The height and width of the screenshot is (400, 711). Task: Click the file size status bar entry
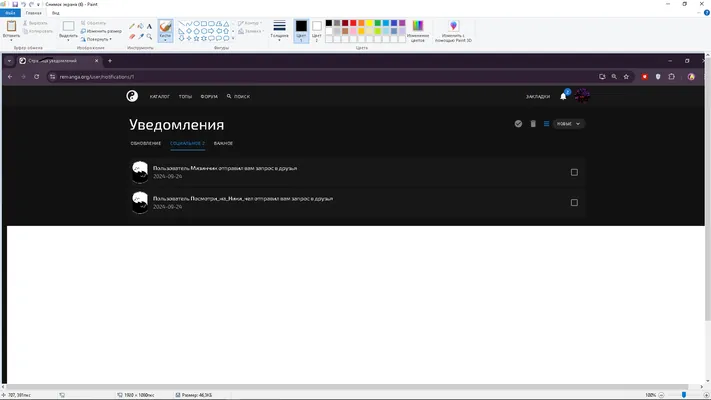(194, 395)
